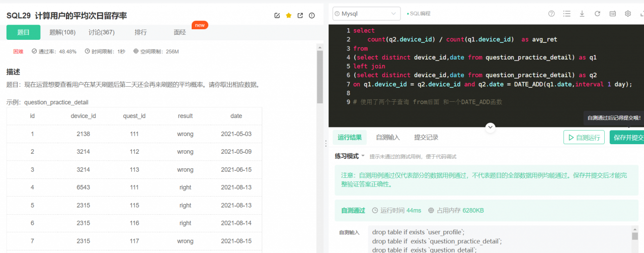The height and width of the screenshot is (253, 644).
Task: Click quest_id cell 117
Action: [134, 241]
